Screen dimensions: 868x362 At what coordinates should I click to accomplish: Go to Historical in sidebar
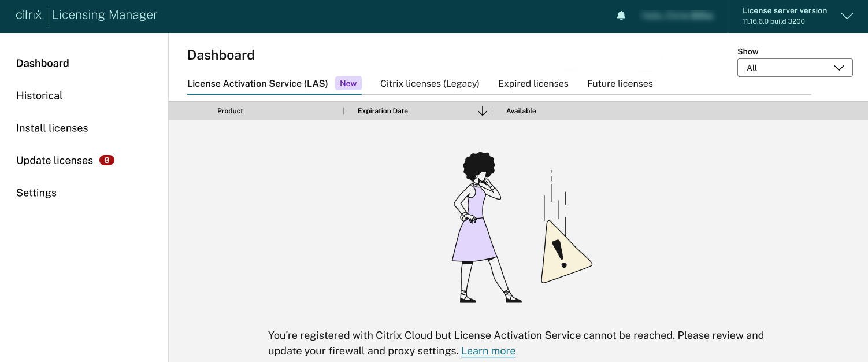(39, 95)
